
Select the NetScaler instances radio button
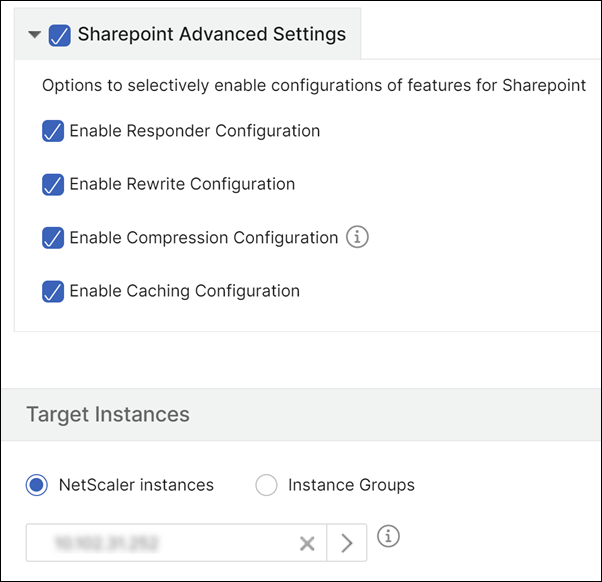[x=37, y=485]
